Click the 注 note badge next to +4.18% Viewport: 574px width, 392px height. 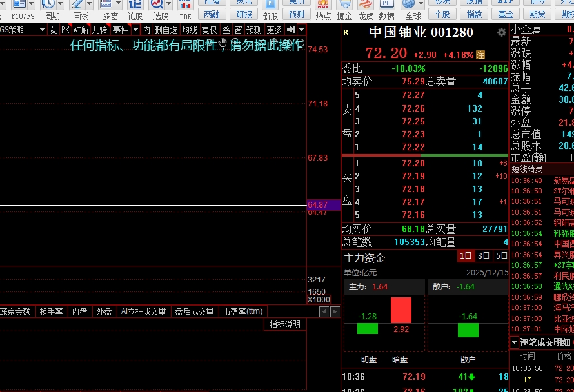coord(480,55)
